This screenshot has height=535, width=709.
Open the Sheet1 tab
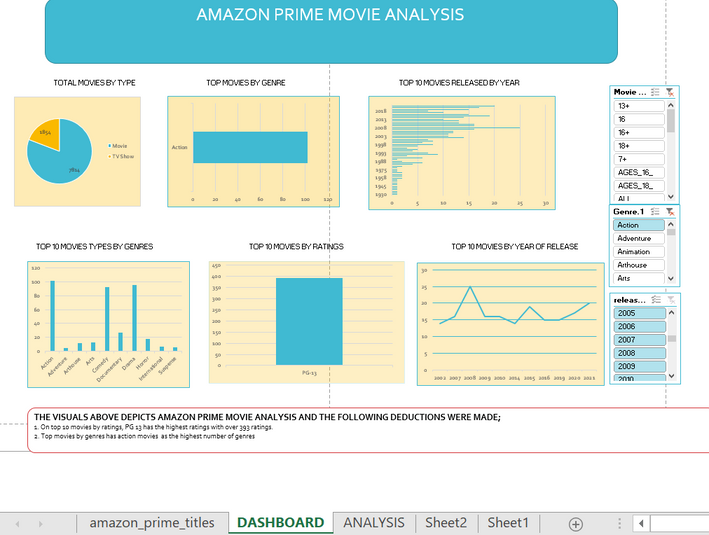[x=508, y=523]
